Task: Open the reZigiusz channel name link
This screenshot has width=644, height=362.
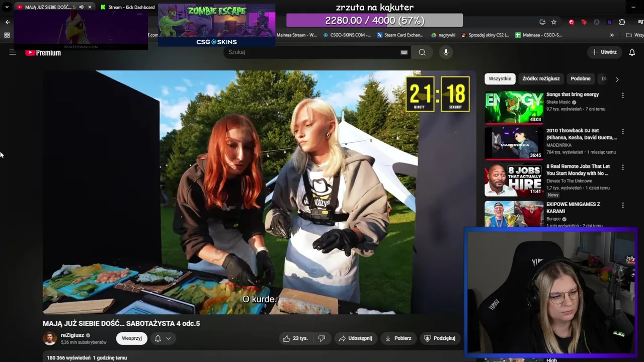Action: pos(72,335)
